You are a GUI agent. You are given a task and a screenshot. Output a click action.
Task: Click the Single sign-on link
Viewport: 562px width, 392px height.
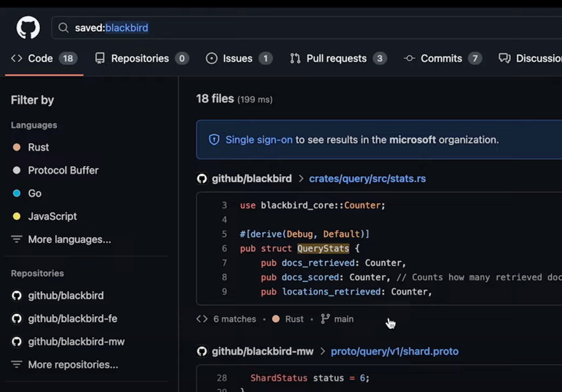259,140
